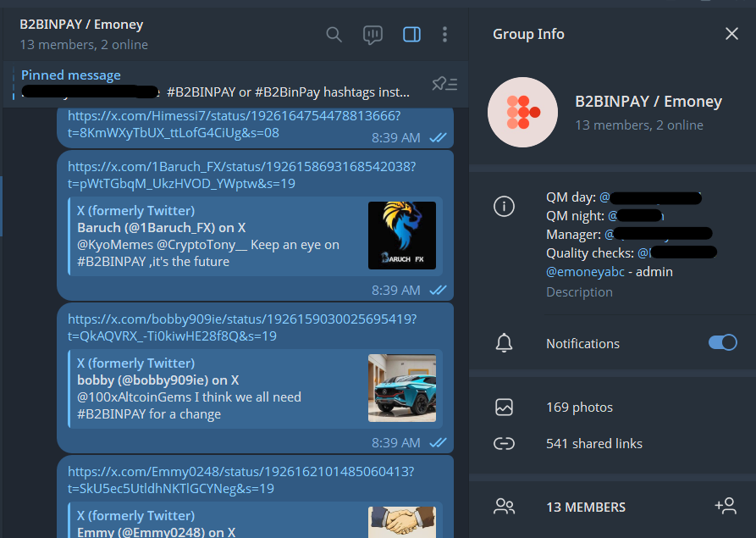Click 'Emmy (@Emmy0248) on X' preview title
Viewport: 756px width, 538px height.
coord(157,532)
